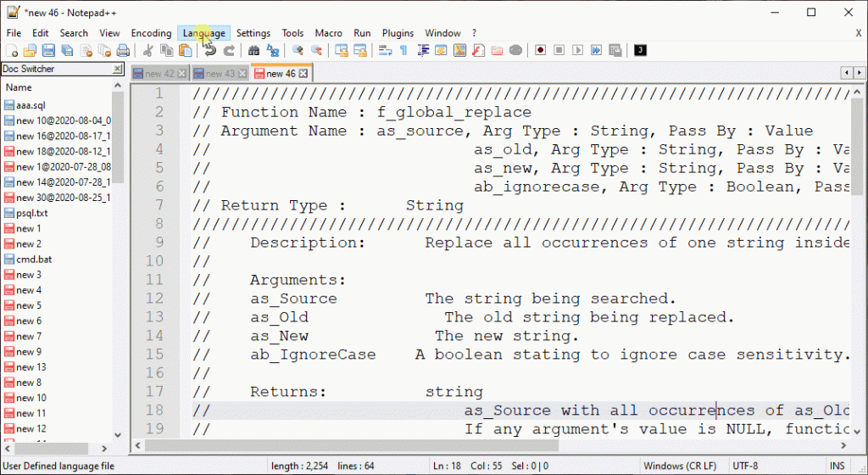Switch to the new 43 tab
Viewport: 868px width, 475px height.
[220, 74]
